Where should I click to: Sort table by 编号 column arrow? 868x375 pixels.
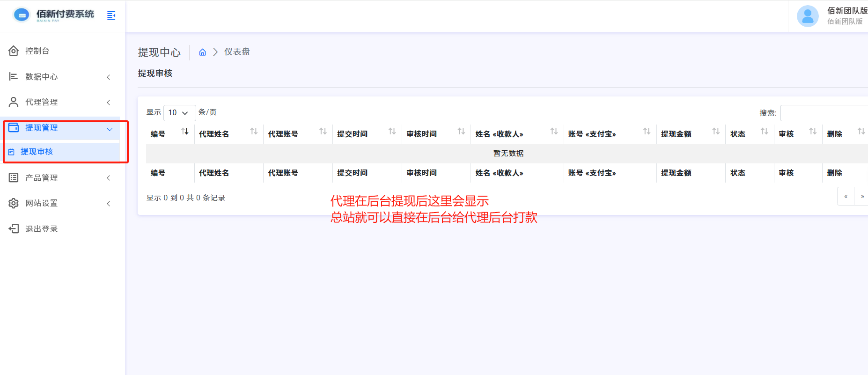tap(185, 132)
